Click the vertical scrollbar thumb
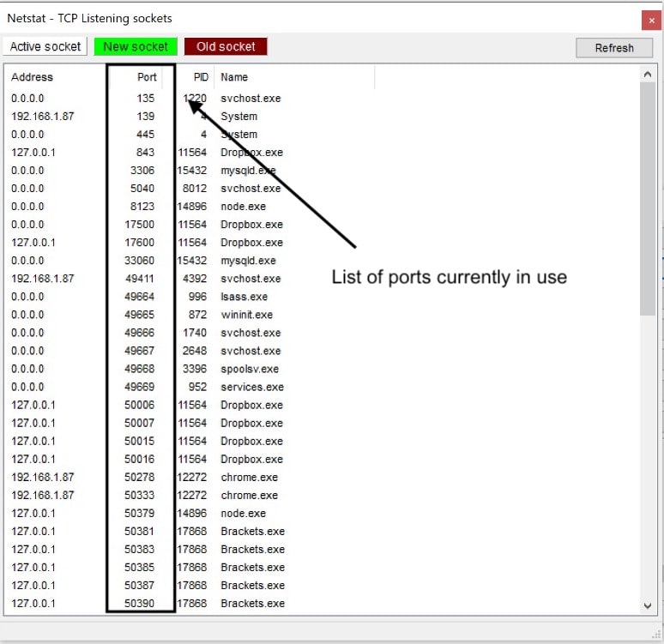 [x=647, y=199]
